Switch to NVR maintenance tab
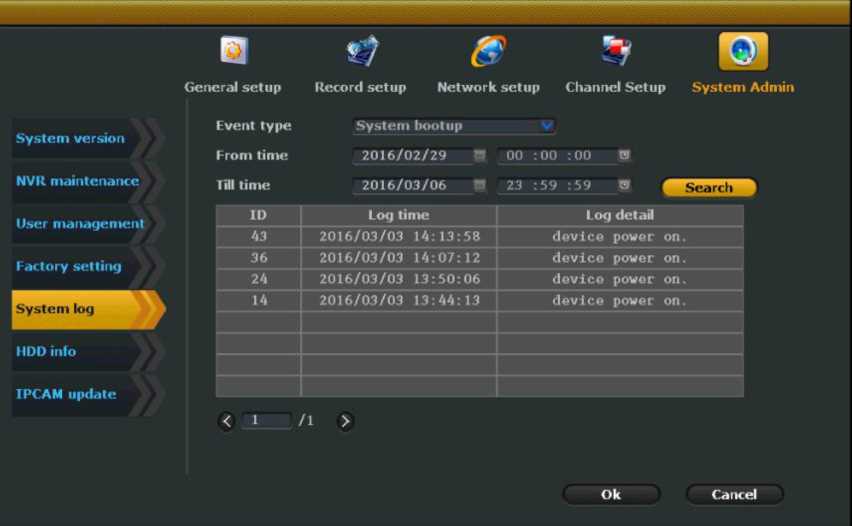 point(78,181)
